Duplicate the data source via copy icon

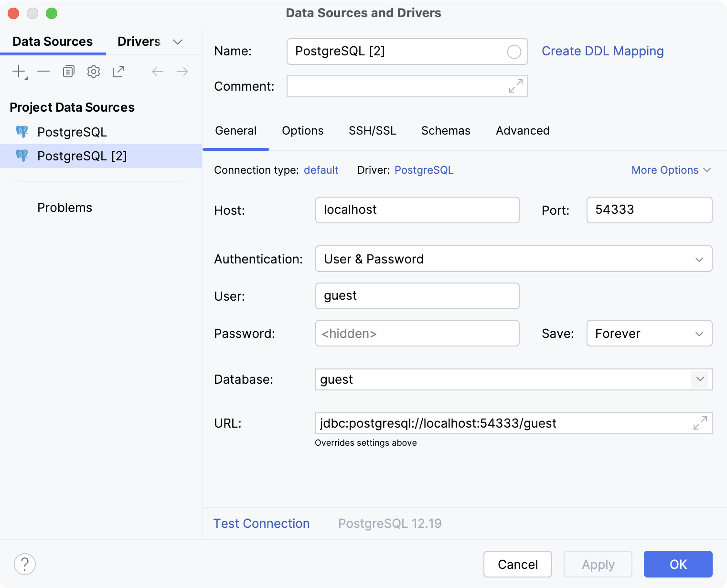point(68,71)
